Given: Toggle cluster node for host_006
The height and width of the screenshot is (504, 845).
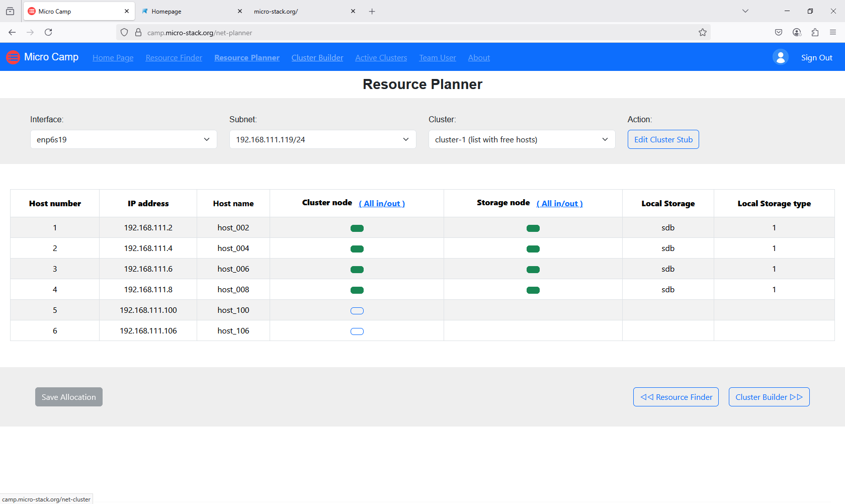Looking at the screenshot, I should (x=357, y=270).
